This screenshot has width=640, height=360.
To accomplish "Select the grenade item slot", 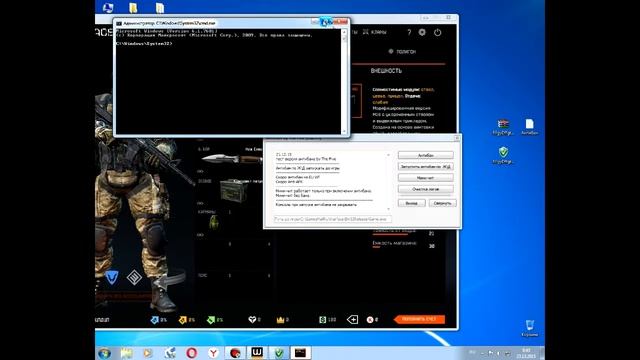I will pyautogui.click(x=214, y=222).
